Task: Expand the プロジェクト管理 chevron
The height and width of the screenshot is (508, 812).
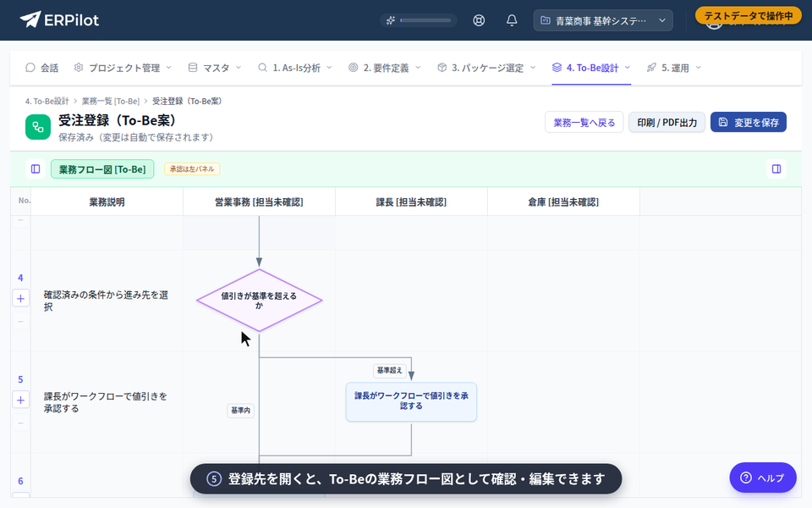Action: [x=169, y=68]
